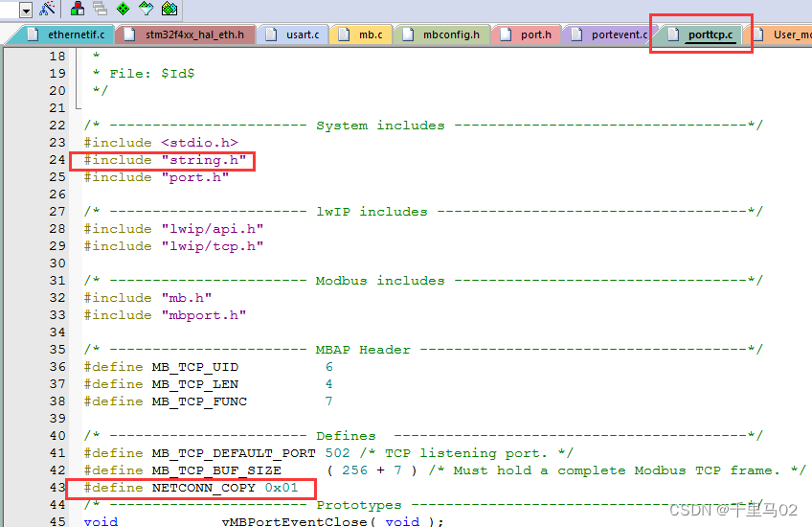The width and height of the screenshot is (812, 527).
Task: Place cursor on #include <stdio.h> line
Action: 161,143
